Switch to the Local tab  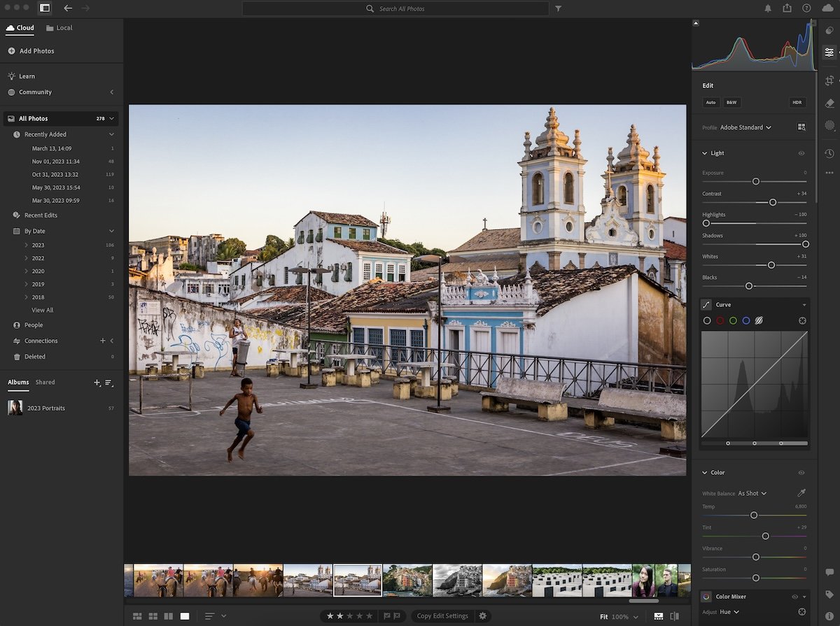(59, 28)
